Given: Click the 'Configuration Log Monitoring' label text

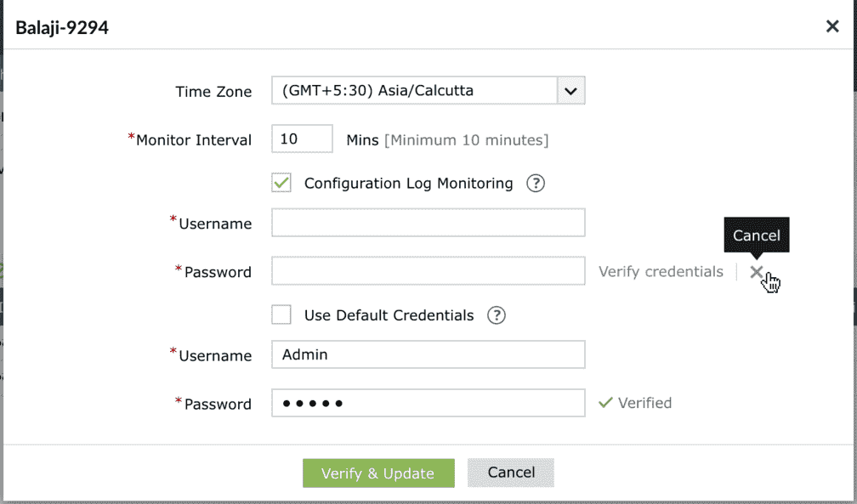Looking at the screenshot, I should point(408,183).
